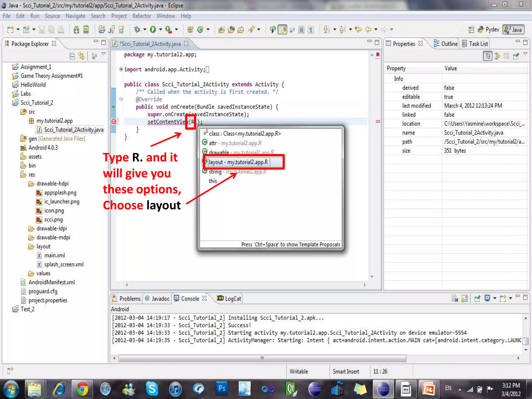Open the Navigate menu

tap(75, 16)
